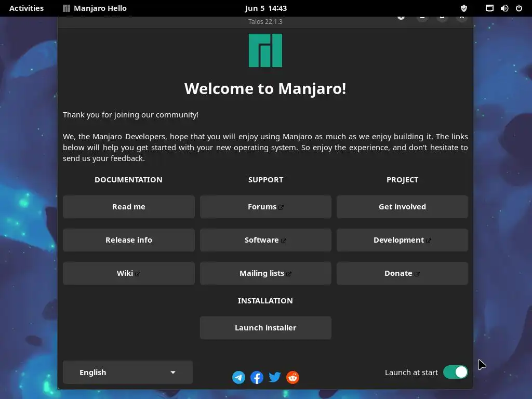Open the Read me documentation

(x=129, y=207)
